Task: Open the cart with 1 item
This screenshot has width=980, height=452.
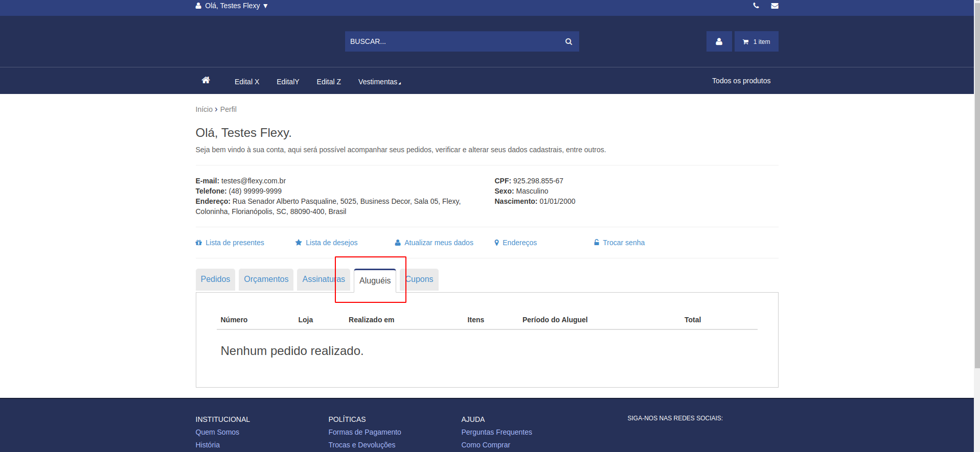Action: (x=757, y=41)
